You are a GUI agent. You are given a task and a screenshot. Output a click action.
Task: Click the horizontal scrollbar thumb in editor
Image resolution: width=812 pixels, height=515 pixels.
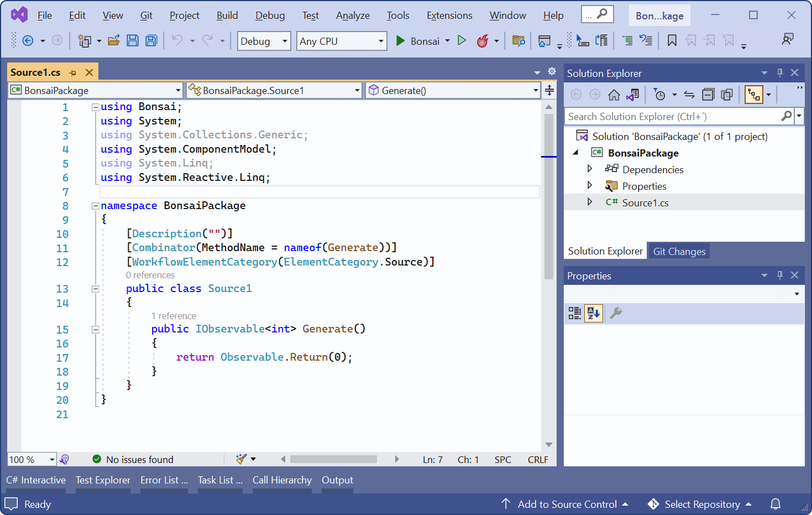(x=333, y=459)
